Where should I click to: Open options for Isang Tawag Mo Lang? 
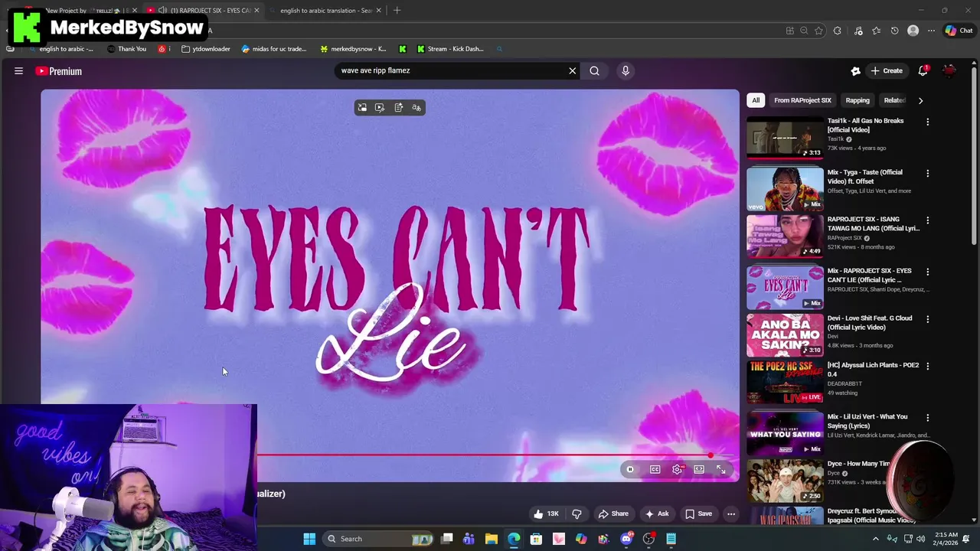click(x=927, y=220)
